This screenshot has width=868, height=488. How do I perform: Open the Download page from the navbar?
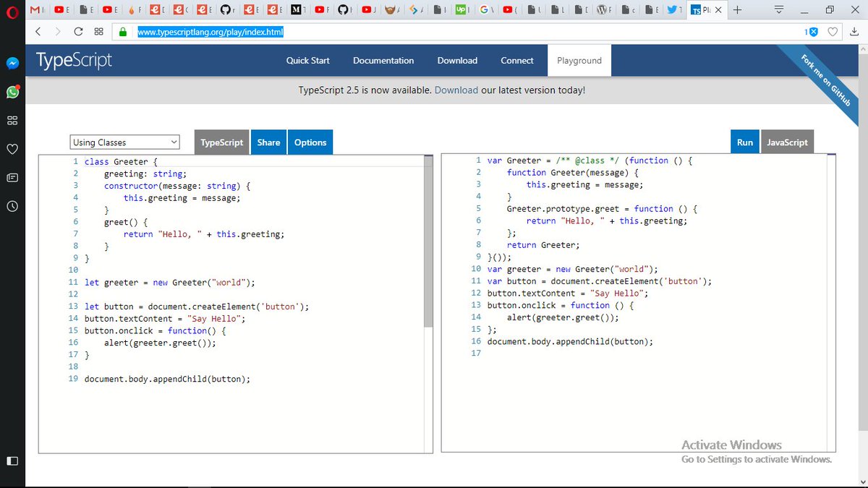pos(457,61)
